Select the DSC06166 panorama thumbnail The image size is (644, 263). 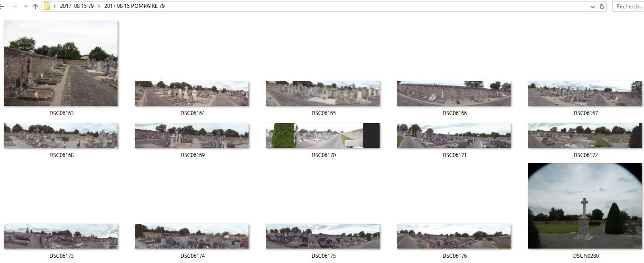point(454,93)
